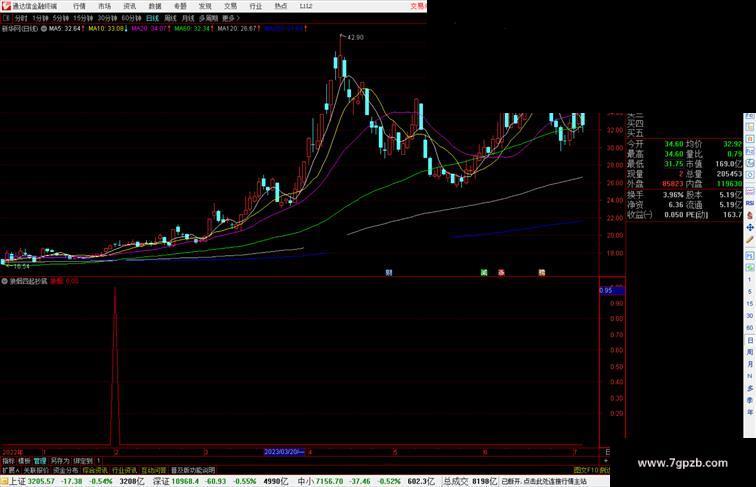The image size is (756, 487).
Task: Open the 数据 menu
Action: tap(155, 6)
